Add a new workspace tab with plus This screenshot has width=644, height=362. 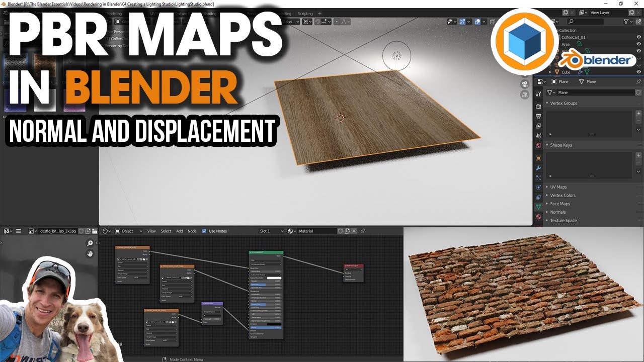pyautogui.click(x=319, y=14)
